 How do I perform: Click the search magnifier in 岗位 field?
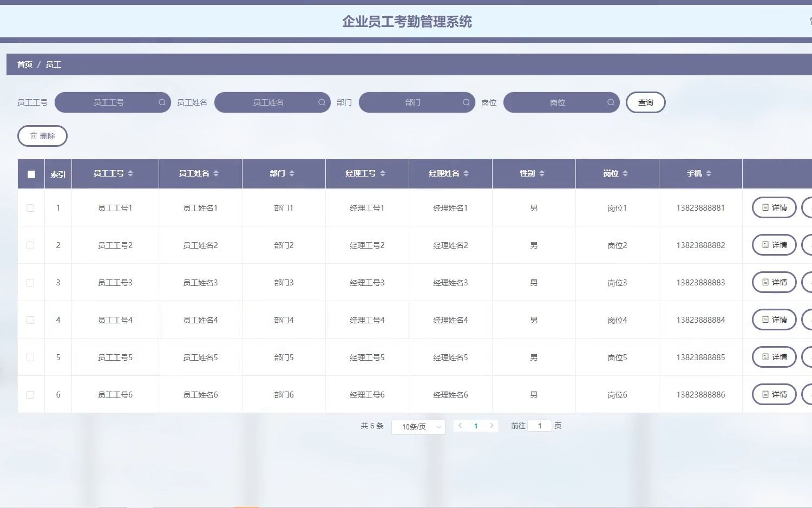point(611,102)
